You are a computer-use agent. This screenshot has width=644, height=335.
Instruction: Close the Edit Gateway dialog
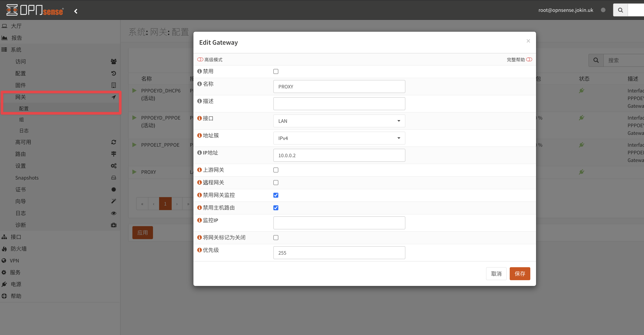coord(528,41)
